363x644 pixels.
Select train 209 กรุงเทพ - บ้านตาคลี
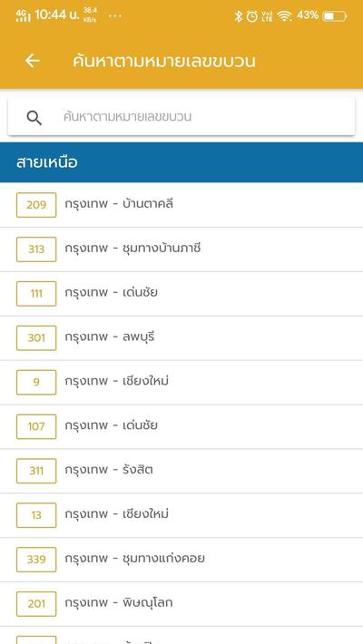(x=181, y=204)
